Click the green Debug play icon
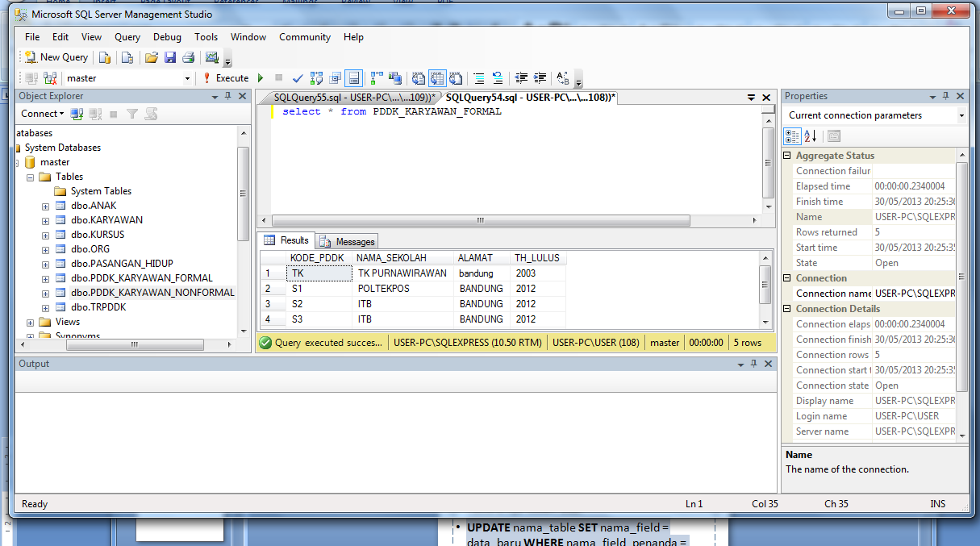 (x=261, y=78)
